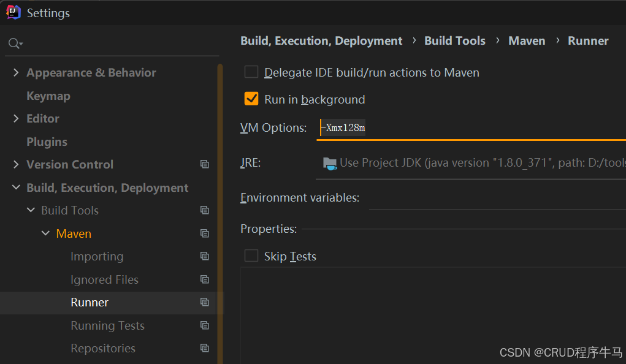Select Importing under Maven
The width and height of the screenshot is (626, 364).
[x=97, y=256]
